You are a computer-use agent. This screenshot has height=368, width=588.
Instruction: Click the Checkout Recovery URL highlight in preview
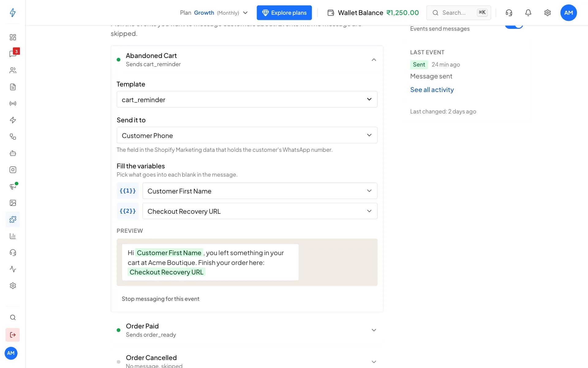(166, 272)
